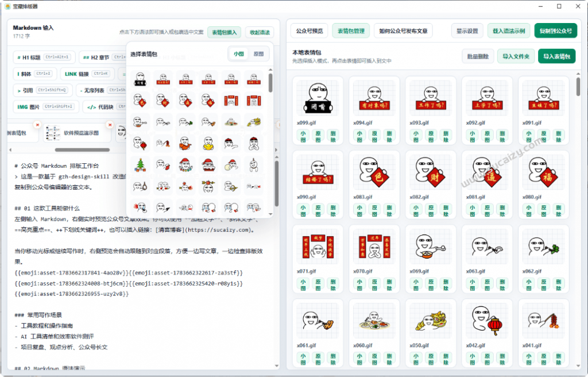
Task: Collapse syntax toolbar with 收起语法
Action: click(260, 32)
